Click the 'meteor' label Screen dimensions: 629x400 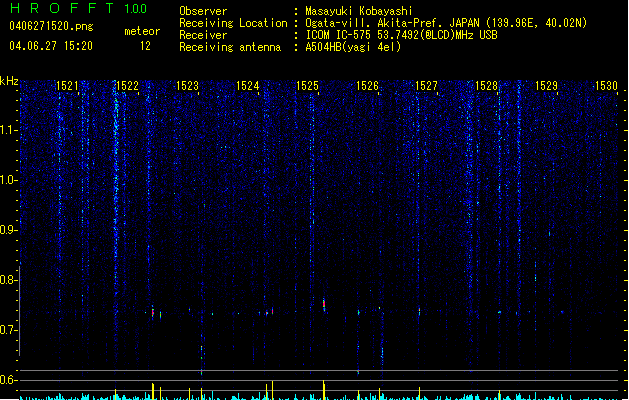(142, 31)
